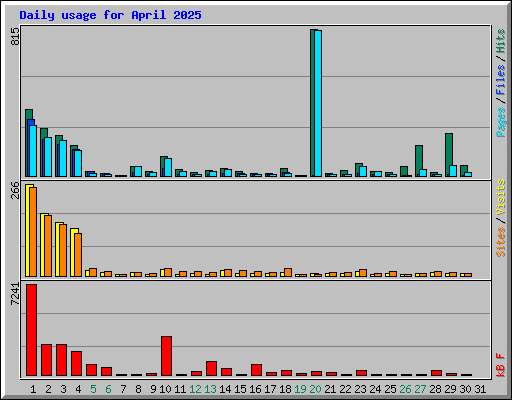512x400 pixels.
Task: Select day label 9 on the x-axis
Action: pyautogui.click(x=153, y=389)
